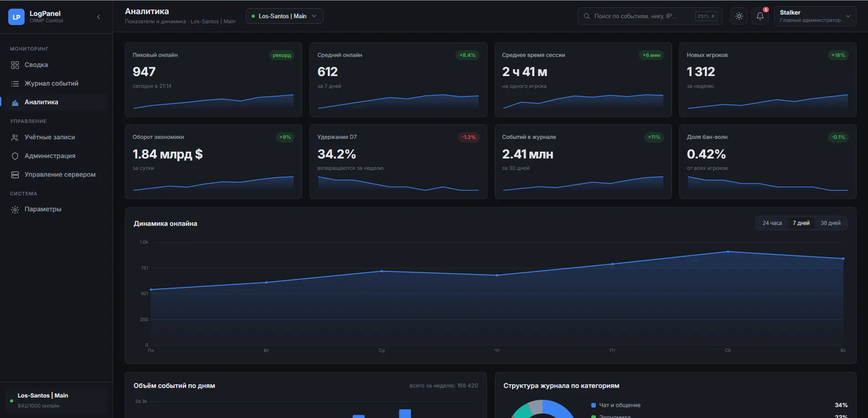Switch chart range to 30 дней
This screenshot has width=868, height=418.
point(831,223)
